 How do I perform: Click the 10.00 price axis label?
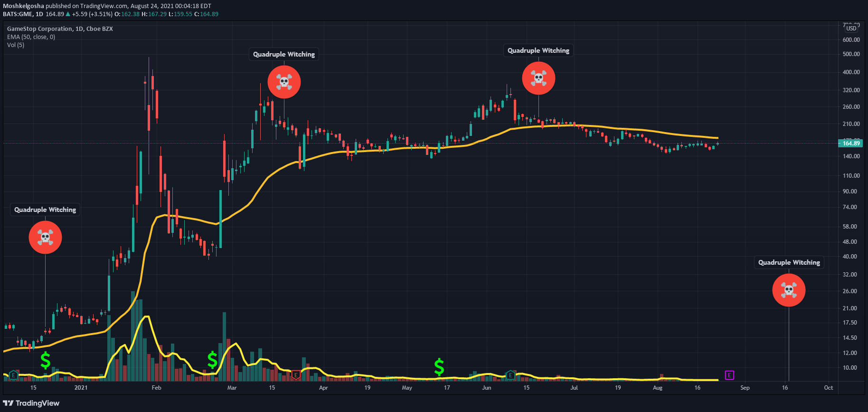[x=850, y=368]
